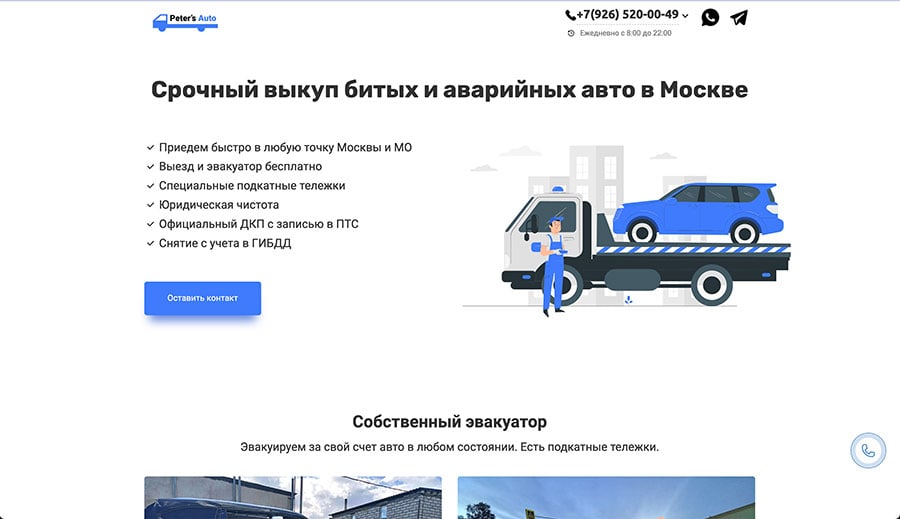The image size is (900, 519).
Task: Open the right evacuator photo
Action: (x=606, y=497)
